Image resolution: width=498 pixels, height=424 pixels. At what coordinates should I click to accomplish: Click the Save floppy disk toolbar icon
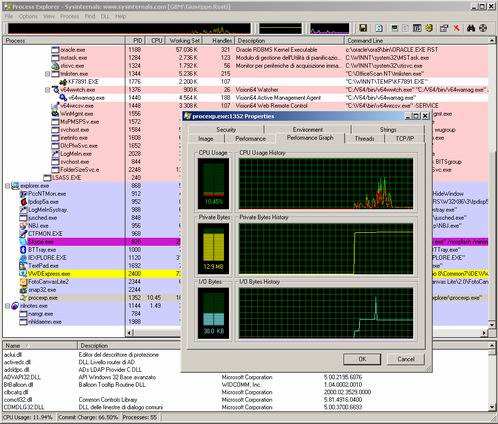363,28
